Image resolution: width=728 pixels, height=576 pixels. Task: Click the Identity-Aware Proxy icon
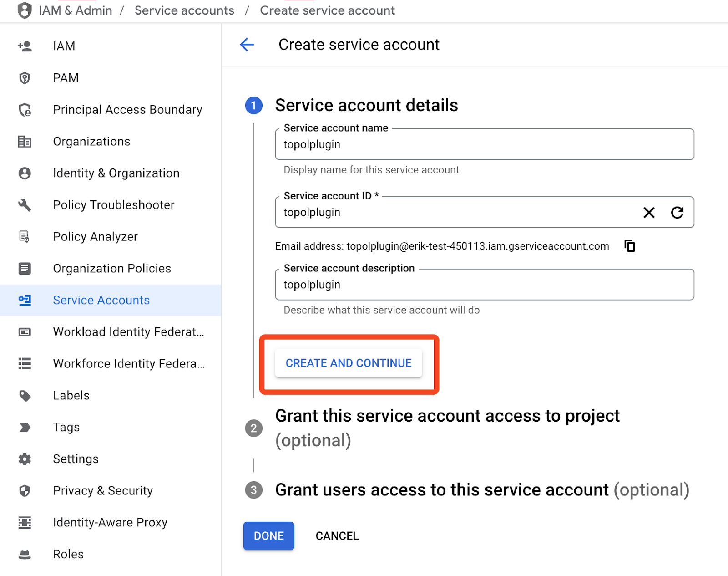25,523
